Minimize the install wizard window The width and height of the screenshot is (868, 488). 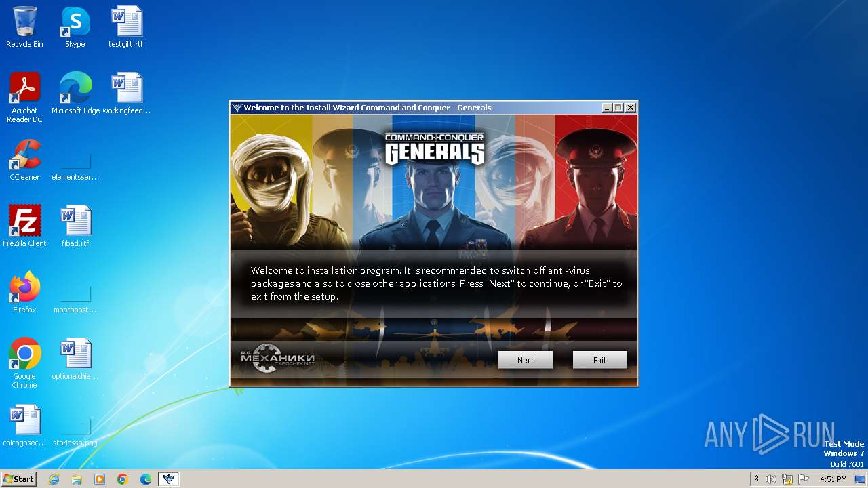tap(607, 108)
